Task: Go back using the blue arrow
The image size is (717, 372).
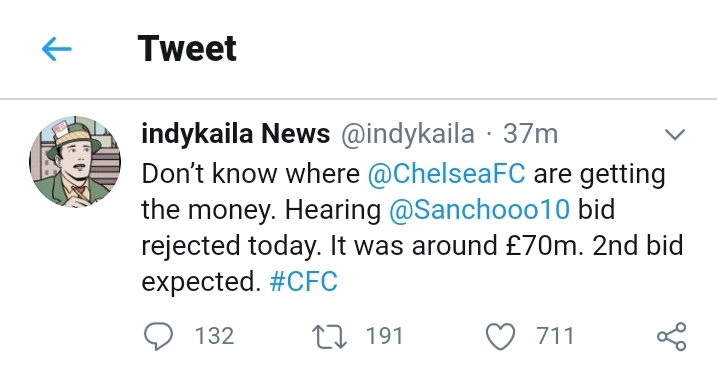Action: [57, 49]
